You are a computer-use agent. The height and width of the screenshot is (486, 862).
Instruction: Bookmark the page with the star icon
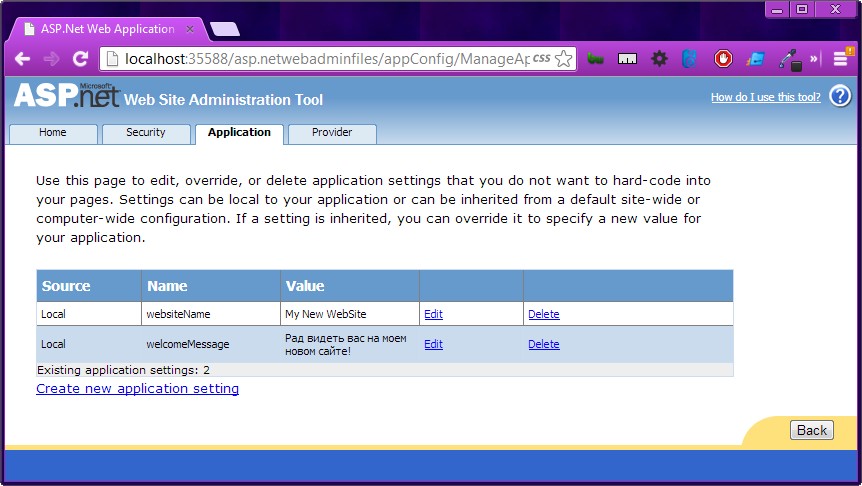(563, 59)
